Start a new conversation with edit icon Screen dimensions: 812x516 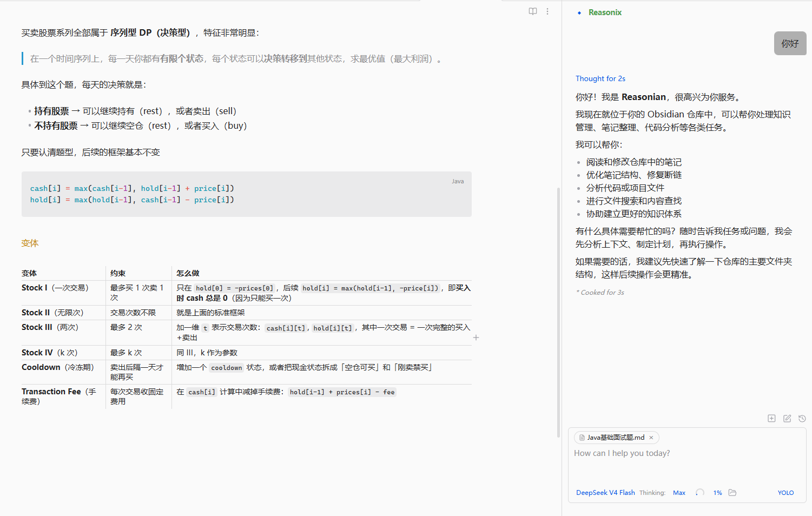pos(787,418)
